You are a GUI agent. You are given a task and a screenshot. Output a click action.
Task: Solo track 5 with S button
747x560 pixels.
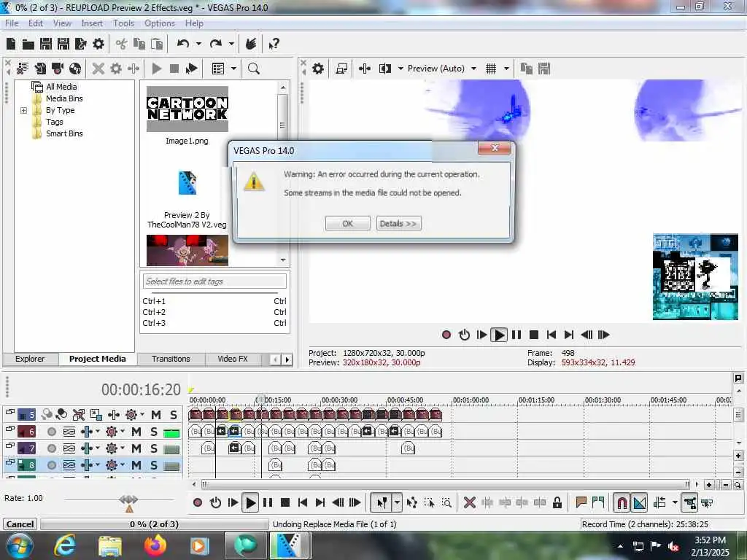[174, 415]
